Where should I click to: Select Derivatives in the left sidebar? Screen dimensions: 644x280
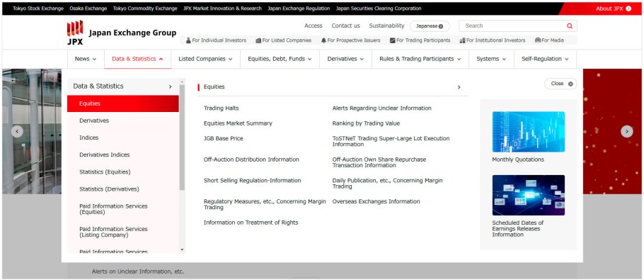click(x=123, y=121)
